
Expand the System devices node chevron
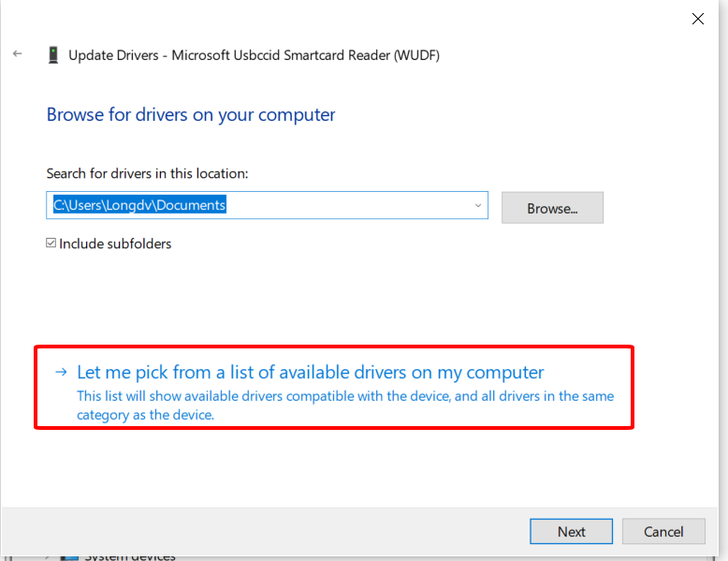47,557
